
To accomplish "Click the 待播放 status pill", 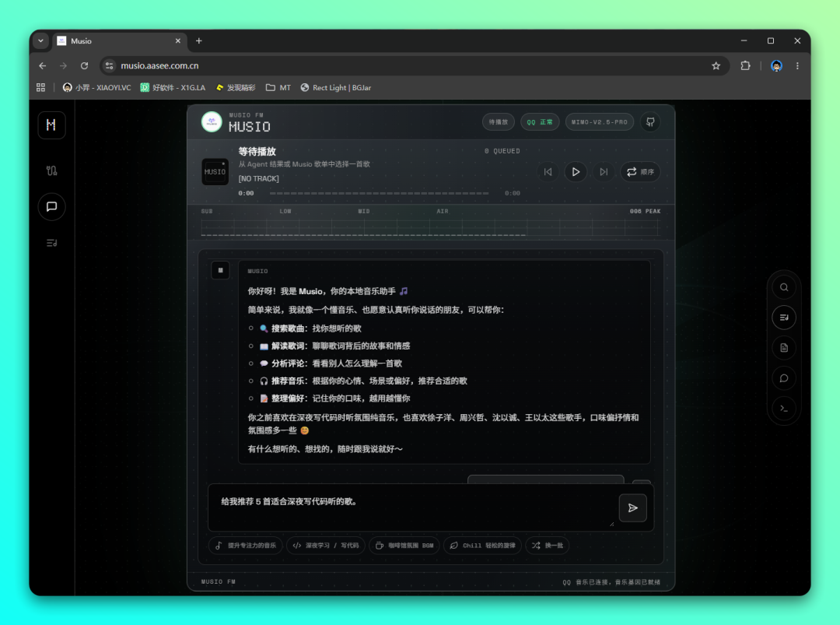I will (x=498, y=122).
